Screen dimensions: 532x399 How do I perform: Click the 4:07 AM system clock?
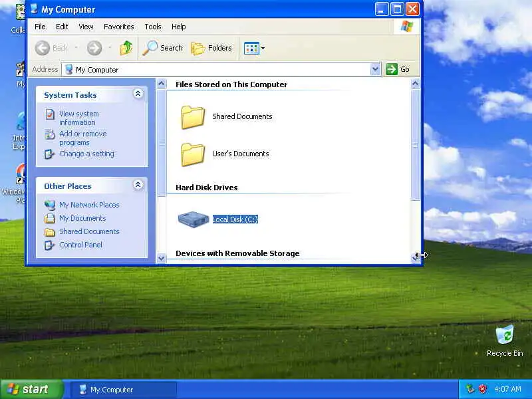pos(507,389)
